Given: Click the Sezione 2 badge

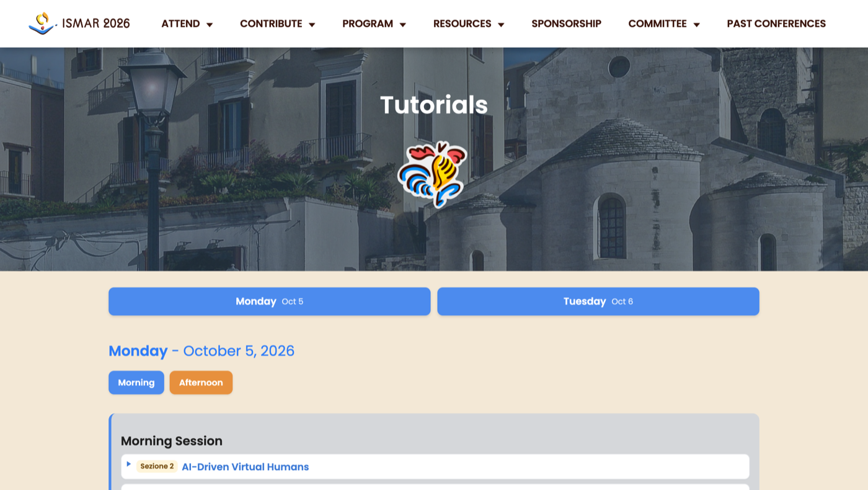Looking at the screenshot, I should [x=157, y=466].
